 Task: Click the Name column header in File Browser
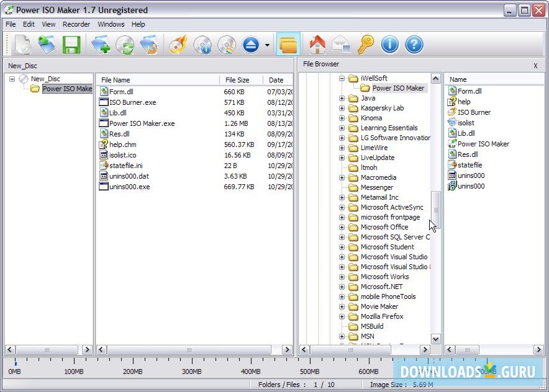(494, 79)
